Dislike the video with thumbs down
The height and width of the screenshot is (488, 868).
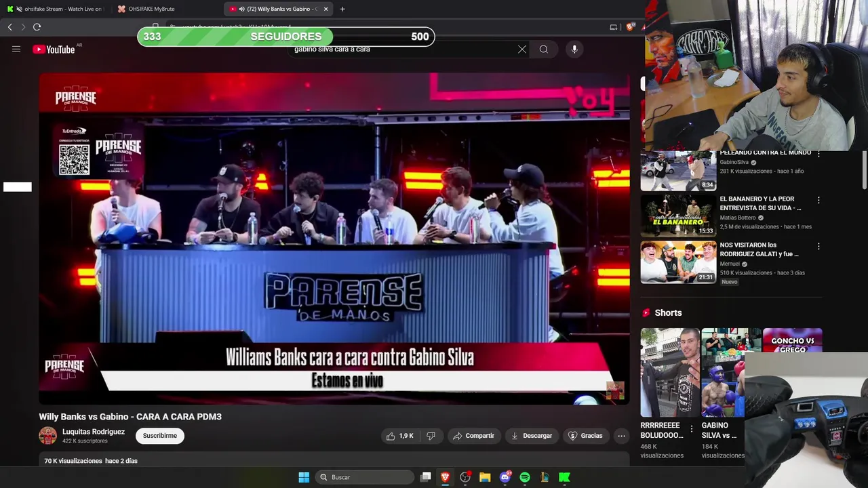[431, 436]
